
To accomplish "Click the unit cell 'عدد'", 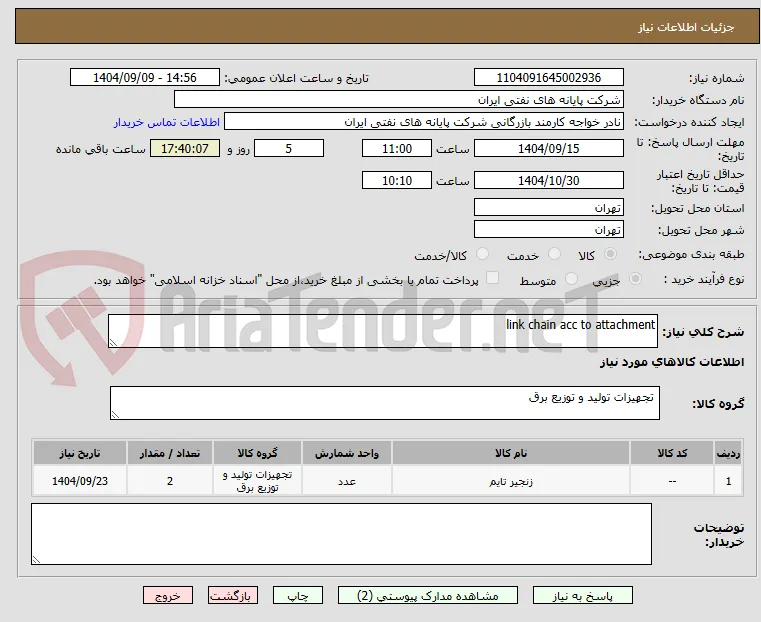I will (x=347, y=481).
